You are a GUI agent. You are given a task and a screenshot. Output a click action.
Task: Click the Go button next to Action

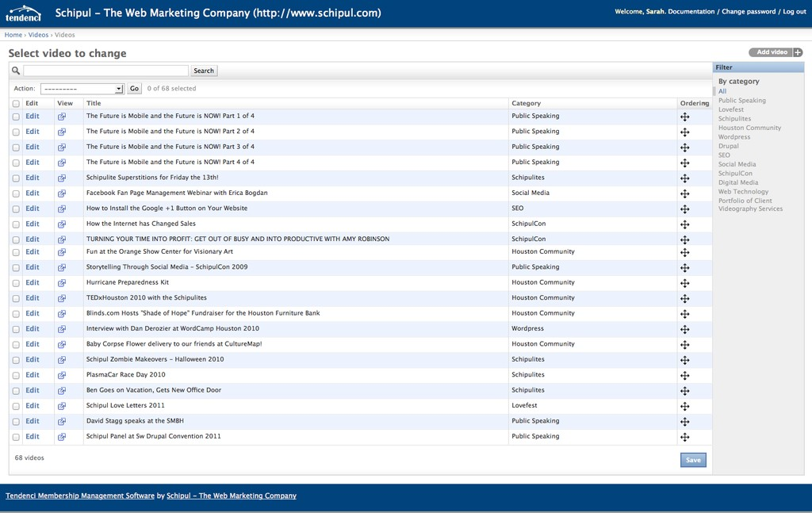[x=134, y=89]
